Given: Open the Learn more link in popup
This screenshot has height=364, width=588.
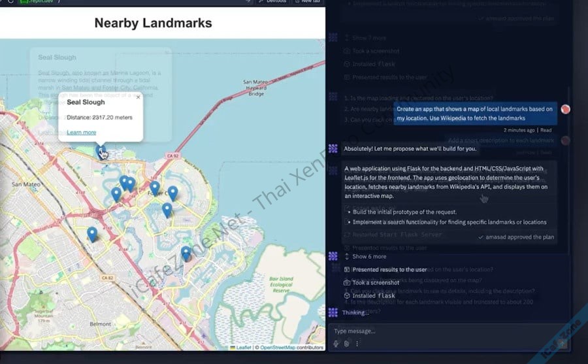Looking at the screenshot, I should (x=82, y=133).
